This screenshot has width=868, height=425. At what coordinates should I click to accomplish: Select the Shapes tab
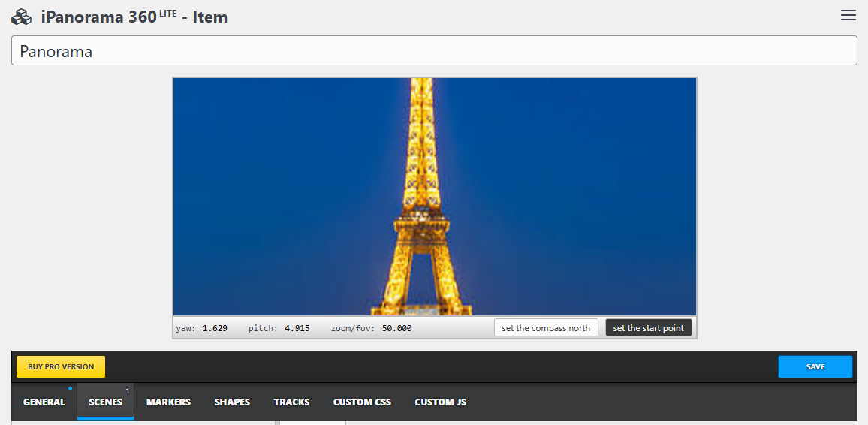click(232, 402)
